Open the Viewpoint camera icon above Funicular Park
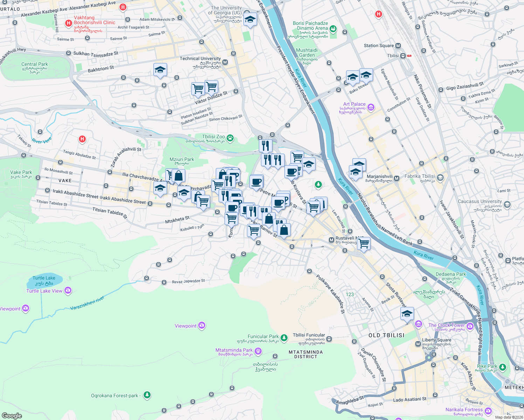 (201, 325)
